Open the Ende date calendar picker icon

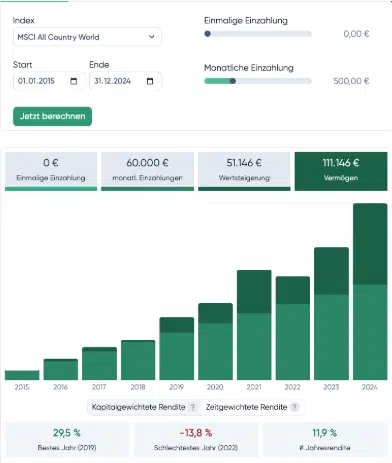click(x=150, y=81)
